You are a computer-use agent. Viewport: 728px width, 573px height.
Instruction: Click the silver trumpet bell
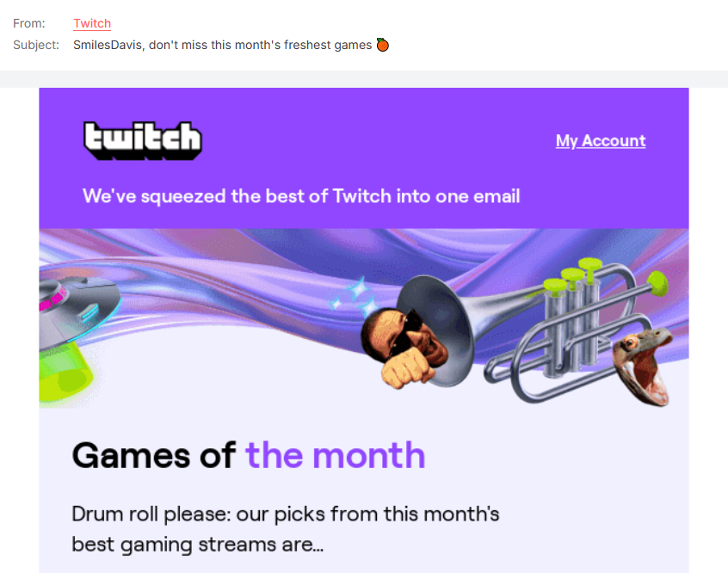443,318
